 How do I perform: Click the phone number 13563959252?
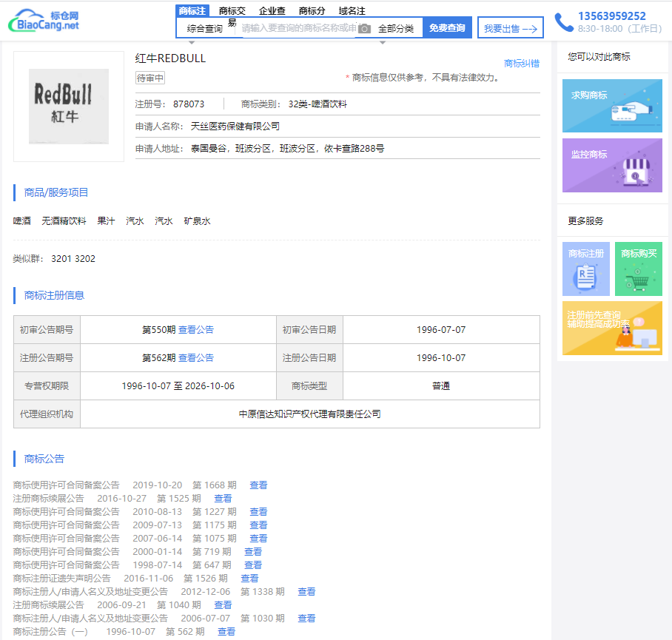click(611, 16)
